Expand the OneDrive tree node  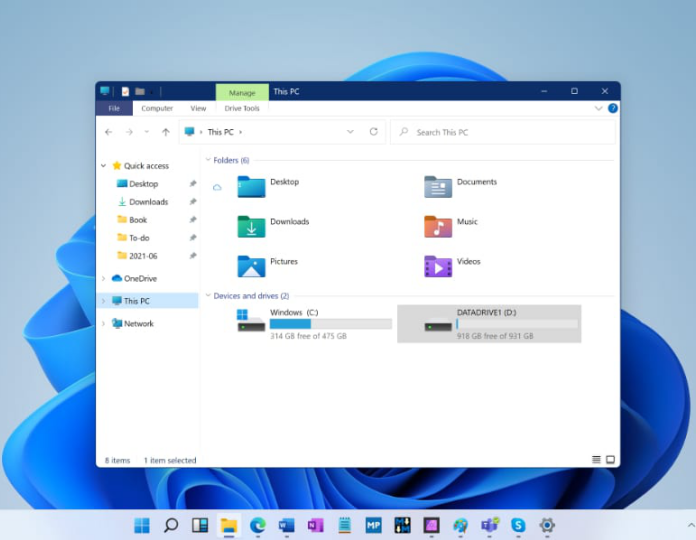(x=104, y=279)
